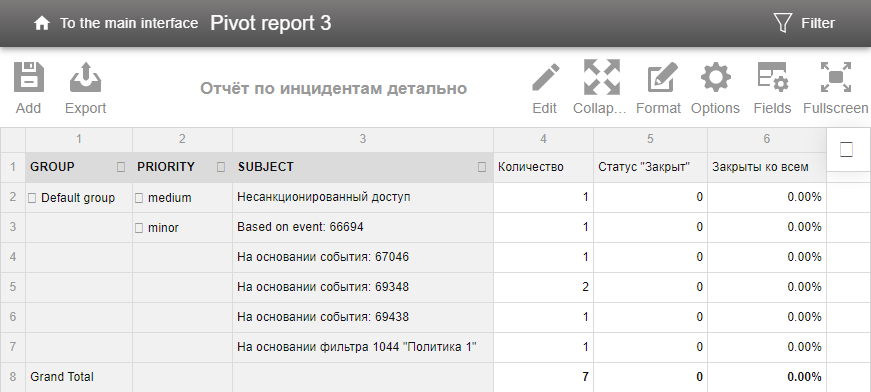This screenshot has height=392, width=871.
Task: Switch to Fullscreen mode icon
Action: coord(835,77)
